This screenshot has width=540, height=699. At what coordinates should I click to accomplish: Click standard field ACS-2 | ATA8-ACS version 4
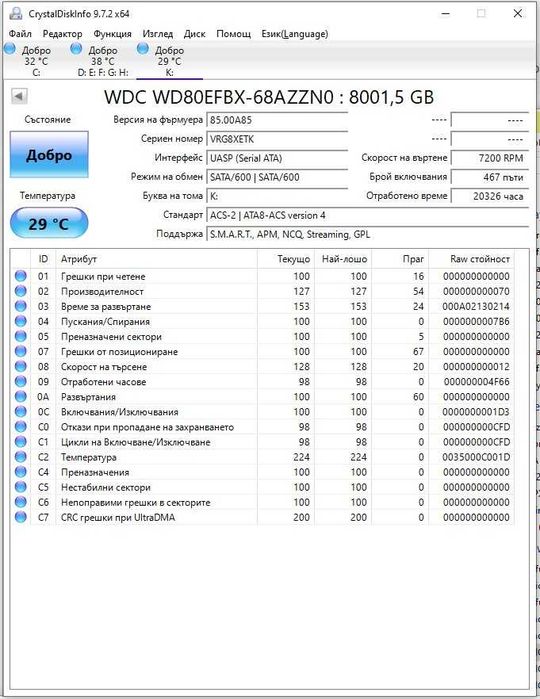(367, 215)
